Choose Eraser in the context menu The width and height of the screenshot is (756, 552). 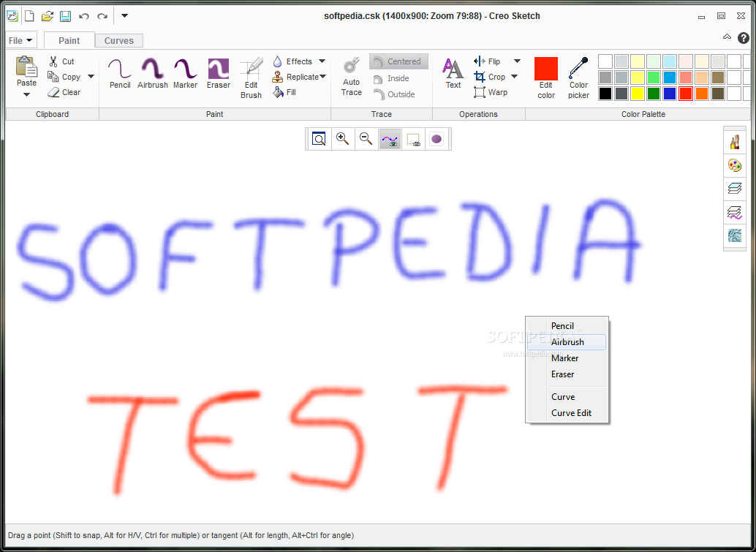tap(567, 374)
